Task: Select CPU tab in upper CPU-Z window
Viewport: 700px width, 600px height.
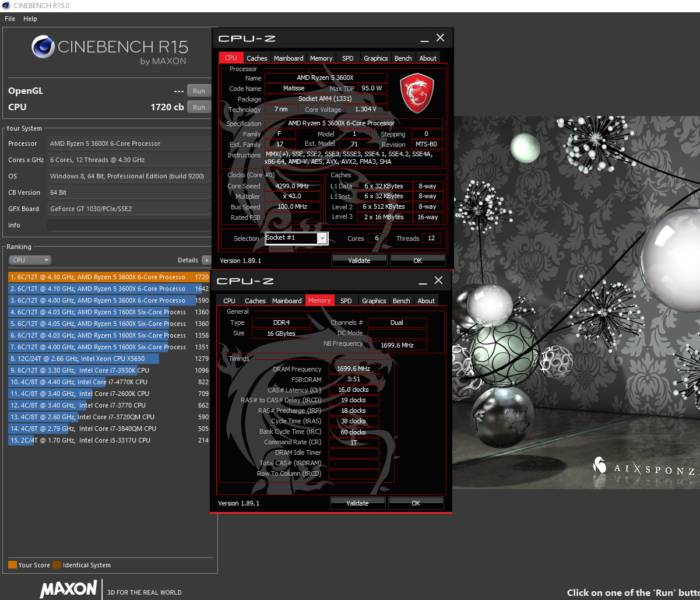Action: 231,58
